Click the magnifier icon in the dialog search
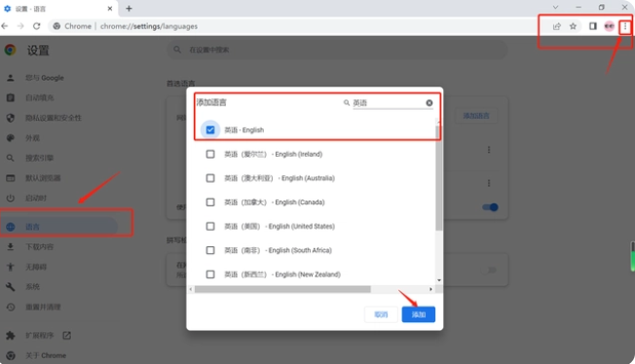 pyautogui.click(x=347, y=103)
